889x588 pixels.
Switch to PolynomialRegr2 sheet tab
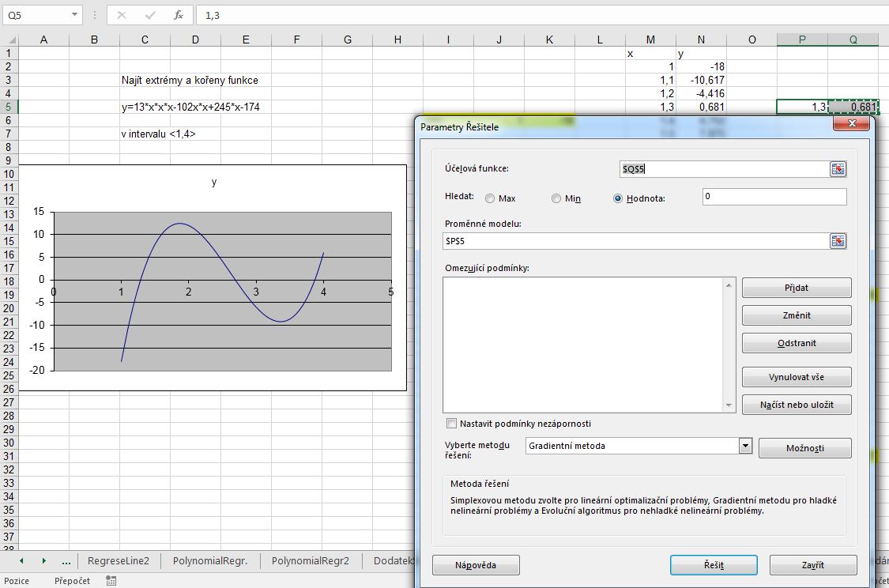click(x=310, y=561)
